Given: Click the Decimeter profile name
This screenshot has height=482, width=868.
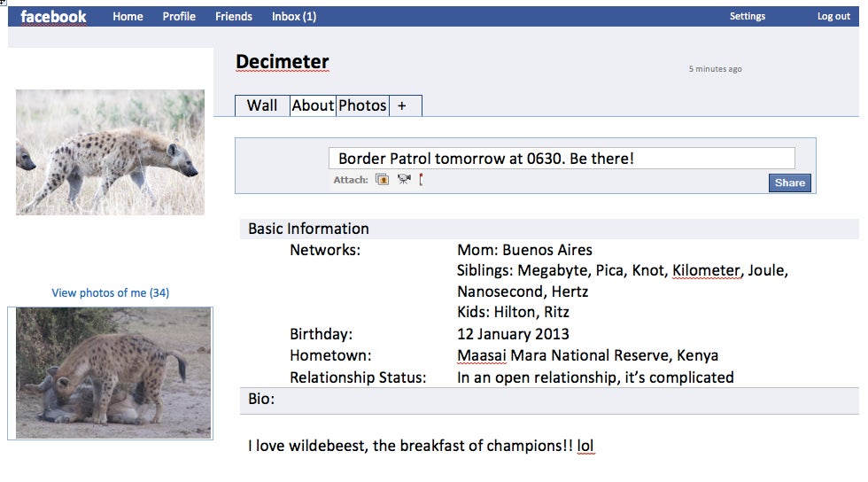Looking at the screenshot, I should coord(283,61).
